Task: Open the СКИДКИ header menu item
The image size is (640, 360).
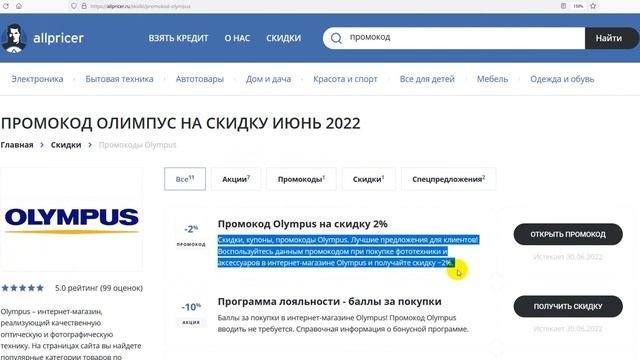Action: point(283,38)
